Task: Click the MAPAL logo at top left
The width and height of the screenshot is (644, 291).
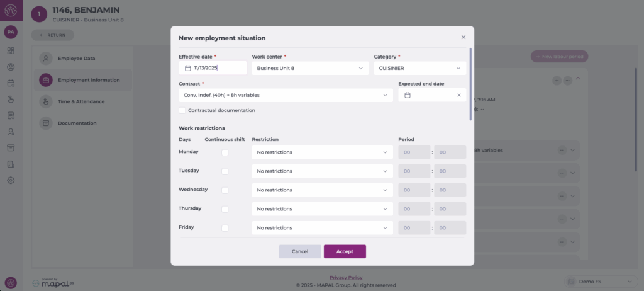Action: coord(11,11)
